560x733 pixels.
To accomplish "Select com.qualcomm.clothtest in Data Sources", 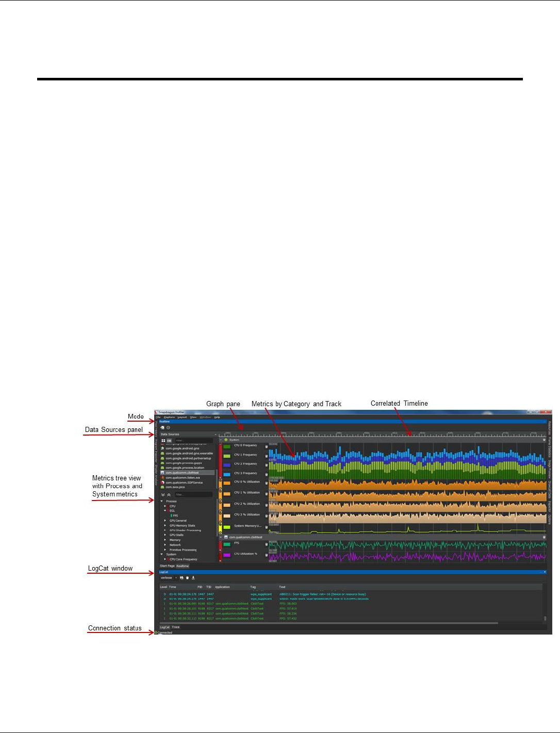I will click(x=188, y=473).
